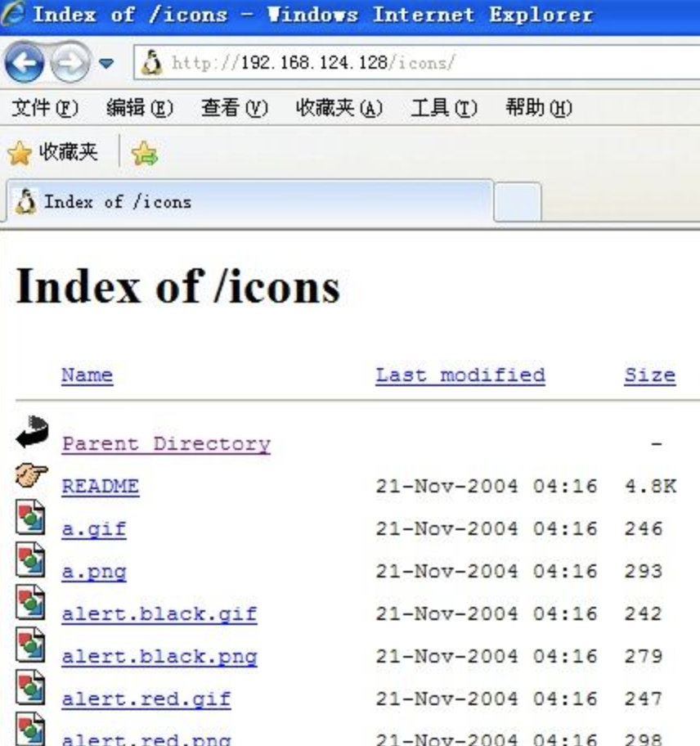Open the 收藏夹(A) menu
Image resolution: width=700 pixels, height=746 pixels.
pos(339,107)
